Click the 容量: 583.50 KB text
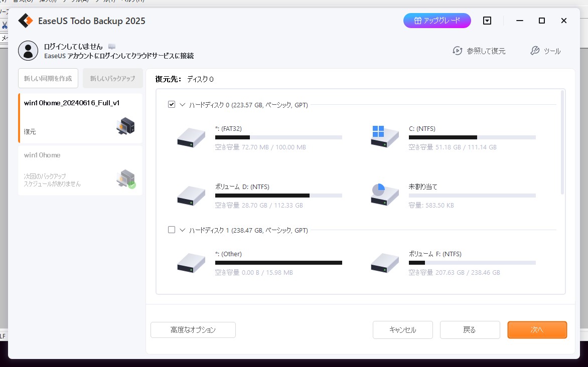 click(431, 206)
